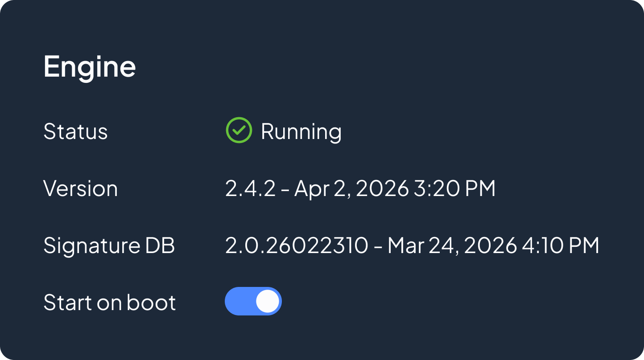This screenshot has width=644, height=360.
Task: Click the signature number 2.0.26022310
Action: click(297, 245)
